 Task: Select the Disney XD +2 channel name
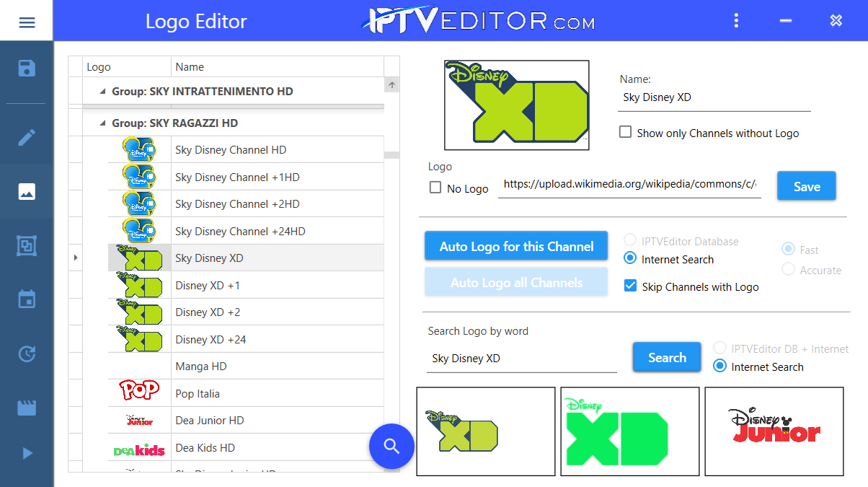click(x=208, y=312)
